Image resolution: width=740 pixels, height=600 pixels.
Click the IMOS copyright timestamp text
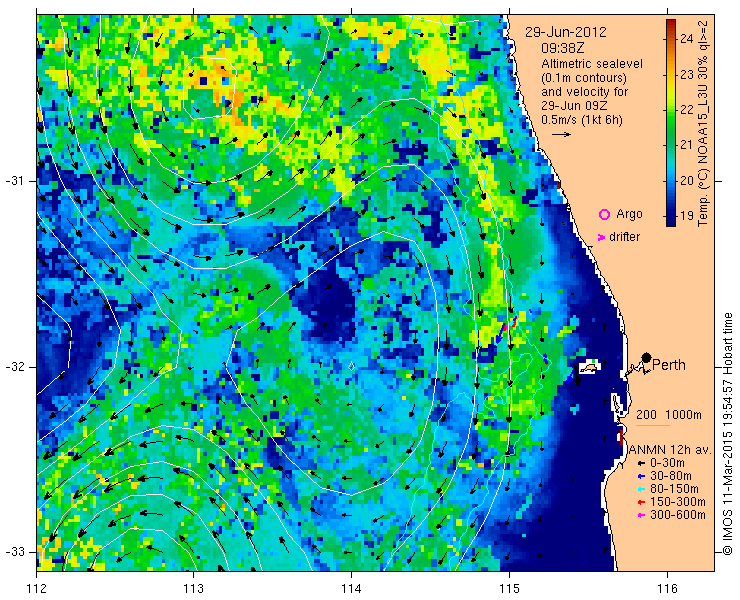click(x=727, y=434)
